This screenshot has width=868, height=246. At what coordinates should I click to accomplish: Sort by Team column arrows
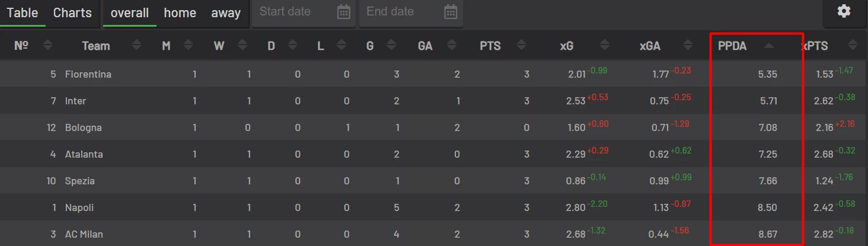[x=137, y=45]
